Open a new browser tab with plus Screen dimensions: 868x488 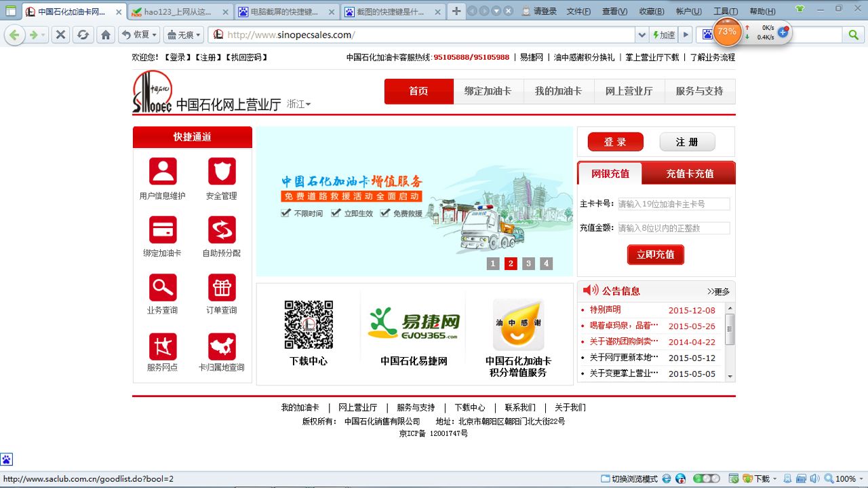[x=456, y=11]
